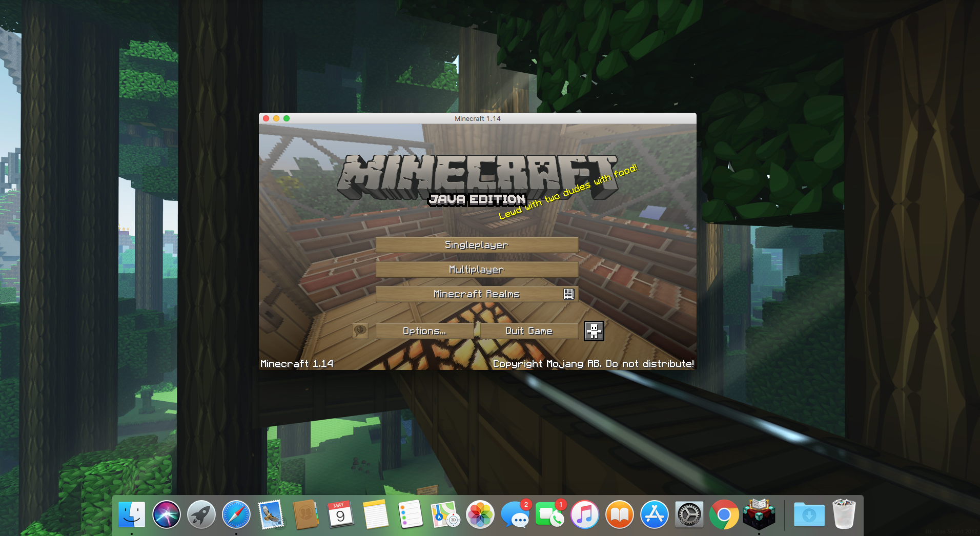This screenshot has width=980, height=536.
Task: Click the 'Minecraft 1.14' window title bar text
Action: pyautogui.click(x=478, y=118)
